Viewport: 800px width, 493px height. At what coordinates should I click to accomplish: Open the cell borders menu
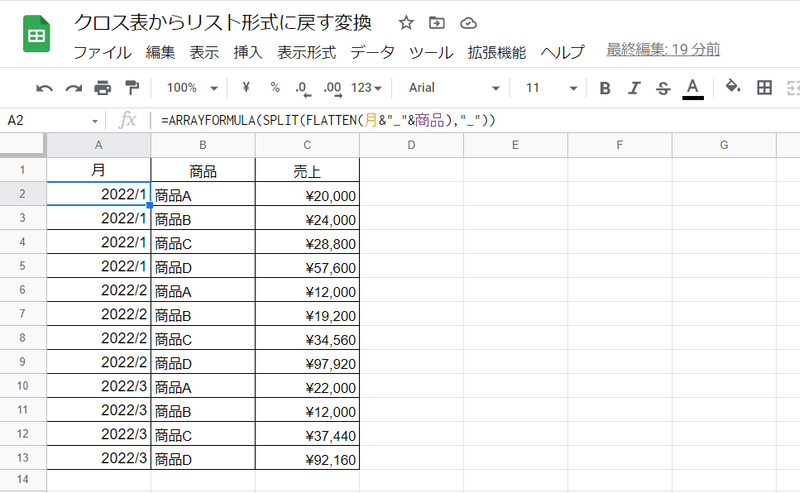[x=764, y=88]
